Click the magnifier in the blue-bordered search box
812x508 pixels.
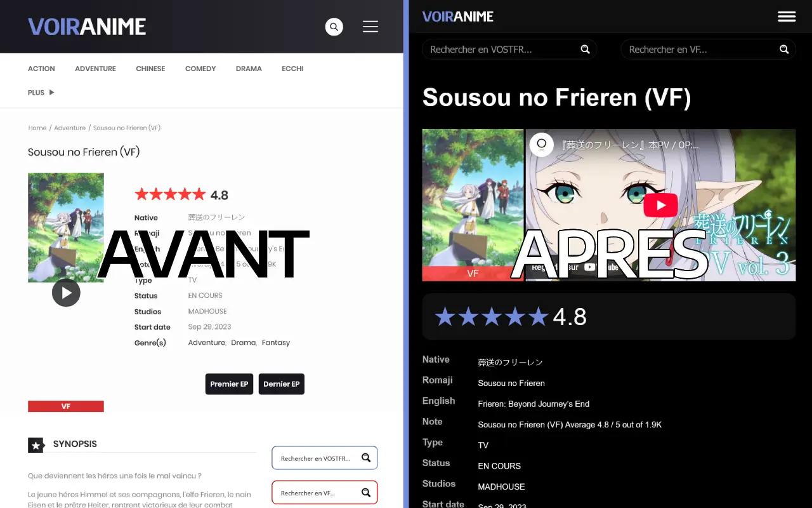[366, 458]
